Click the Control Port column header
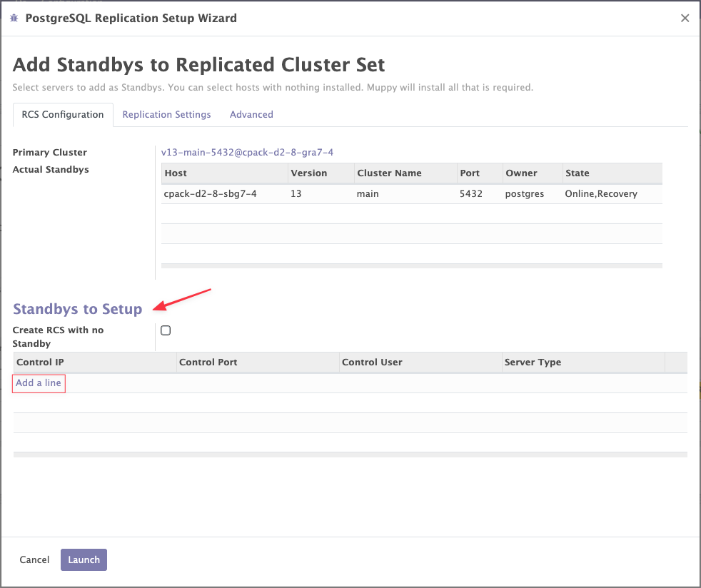This screenshot has height=588, width=701. click(208, 363)
